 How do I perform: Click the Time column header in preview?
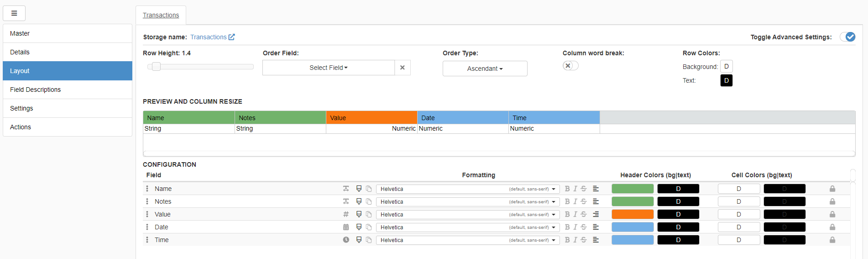pyautogui.click(x=554, y=117)
